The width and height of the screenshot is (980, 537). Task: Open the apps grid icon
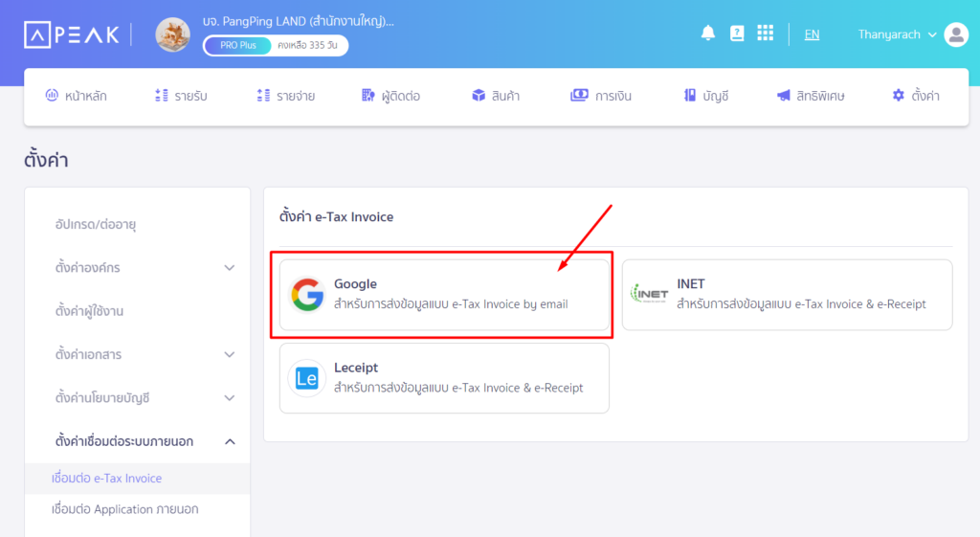[x=765, y=34]
